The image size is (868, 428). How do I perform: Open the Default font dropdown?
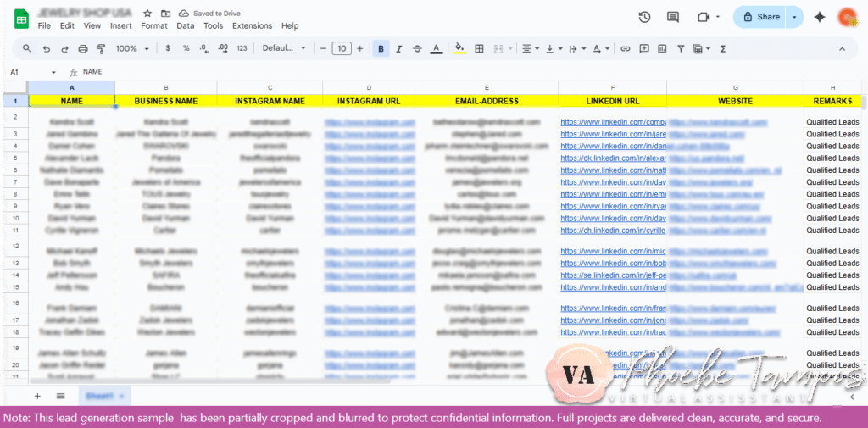click(x=284, y=48)
